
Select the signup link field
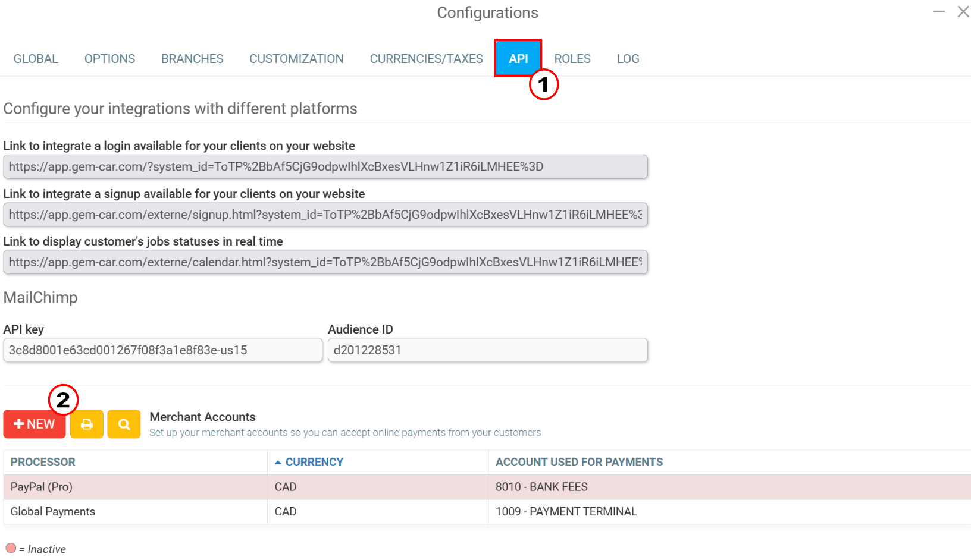[x=325, y=215]
